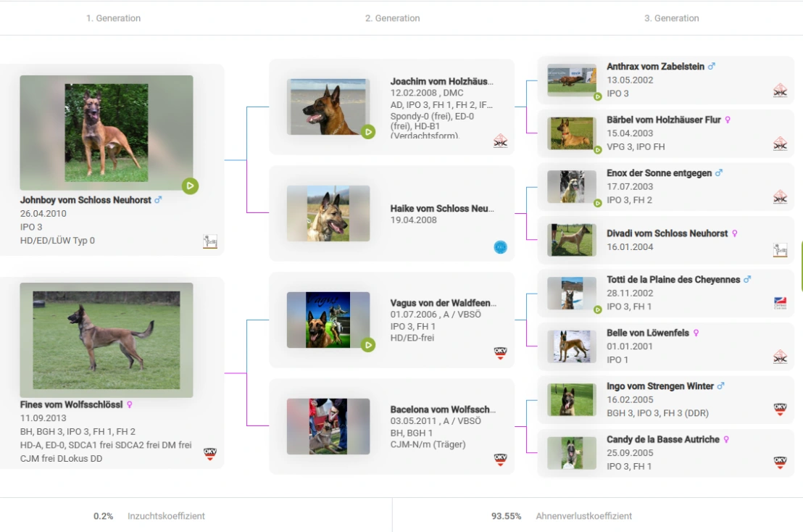Image resolution: width=803 pixels, height=532 pixels.
Task: Open Enox der Sonne entgegen name link
Action: (x=659, y=173)
